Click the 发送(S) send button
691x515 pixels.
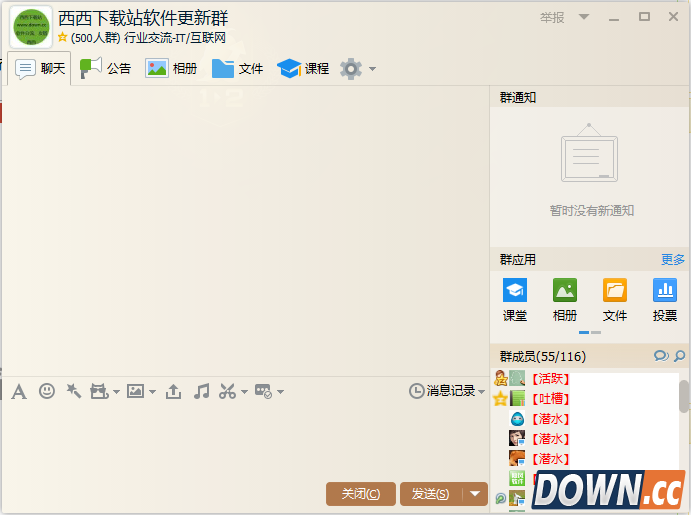431,494
